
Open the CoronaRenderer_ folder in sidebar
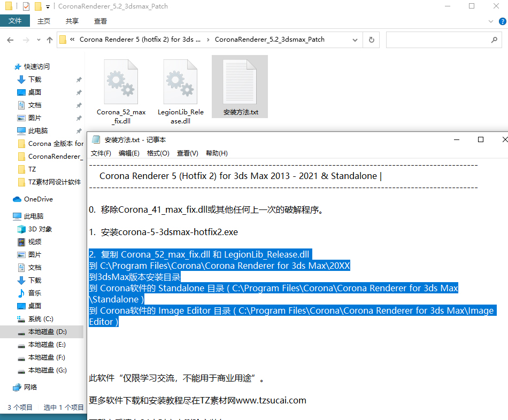point(56,157)
